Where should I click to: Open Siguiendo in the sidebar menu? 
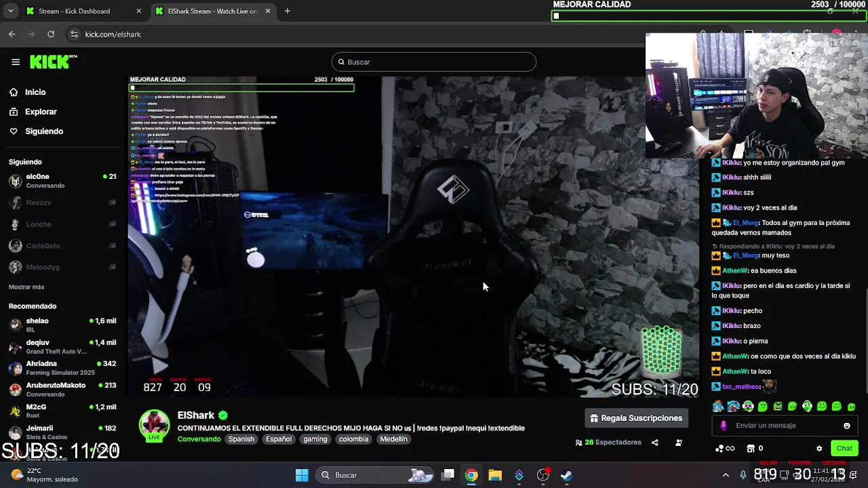[44, 131]
